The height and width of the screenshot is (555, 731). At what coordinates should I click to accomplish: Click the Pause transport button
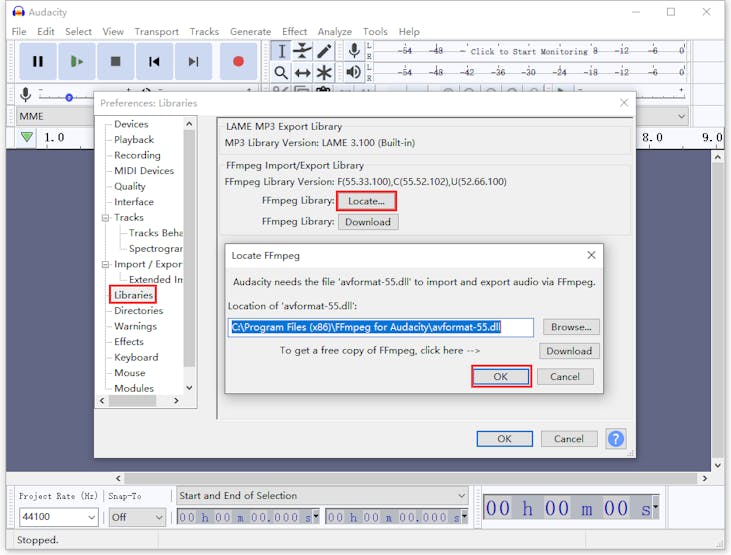pyautogui.click(x=38, y=62)
